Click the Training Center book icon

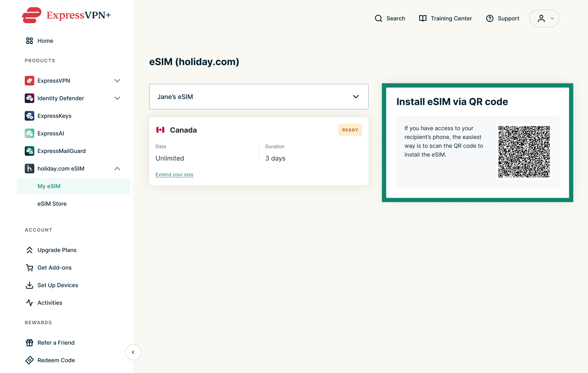click(423, 18)
